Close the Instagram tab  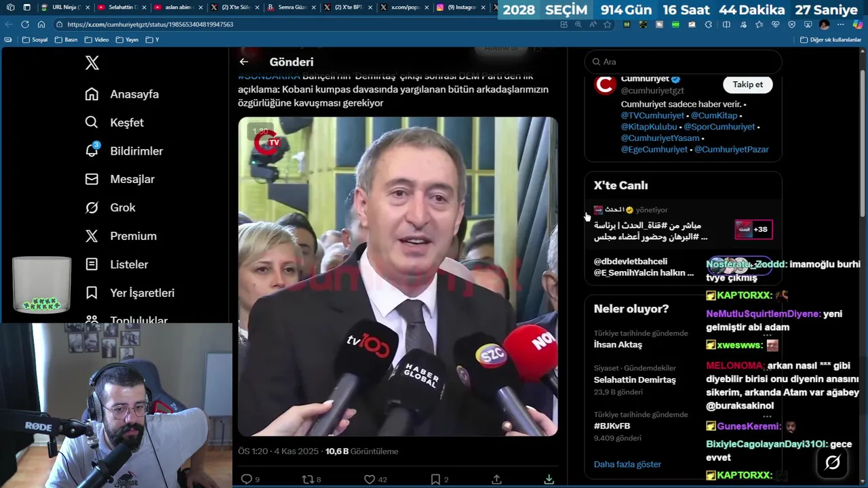pyautogui.click(x=484, y=7)
